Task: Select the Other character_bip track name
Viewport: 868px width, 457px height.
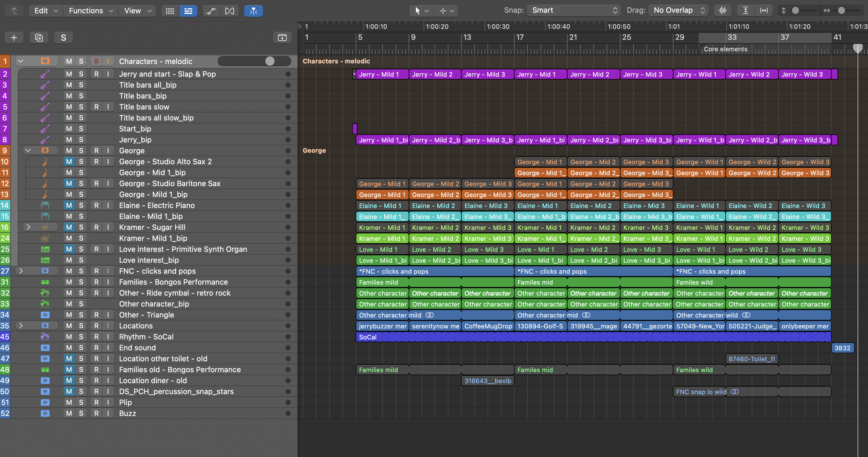Action: (x=154, y=304)
